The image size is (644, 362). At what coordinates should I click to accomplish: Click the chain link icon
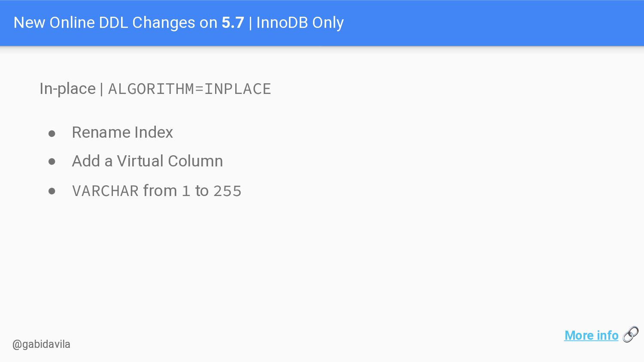(x=631, y=335)
